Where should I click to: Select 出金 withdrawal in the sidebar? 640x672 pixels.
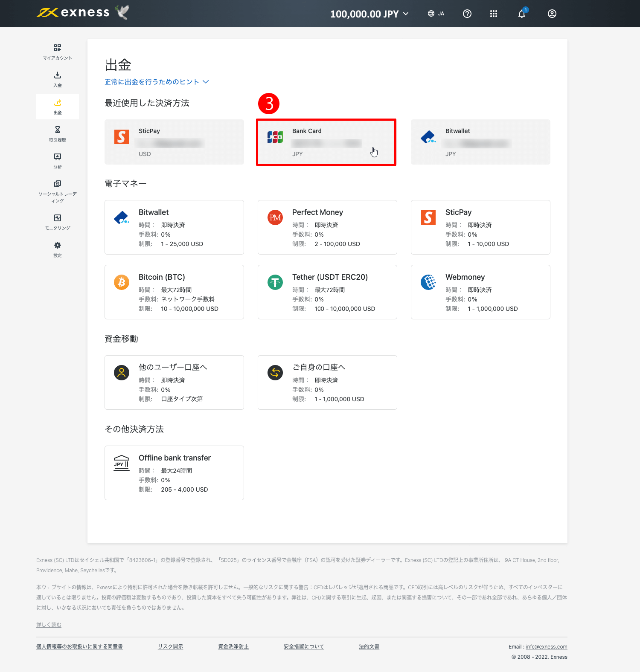tap(58, 107)
